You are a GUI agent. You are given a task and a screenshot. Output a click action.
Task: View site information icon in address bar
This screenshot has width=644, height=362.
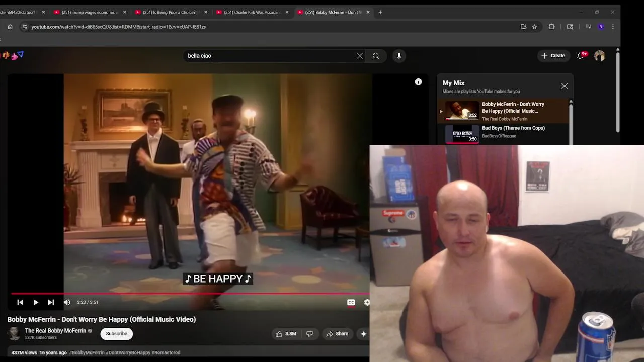click(24, 27)
